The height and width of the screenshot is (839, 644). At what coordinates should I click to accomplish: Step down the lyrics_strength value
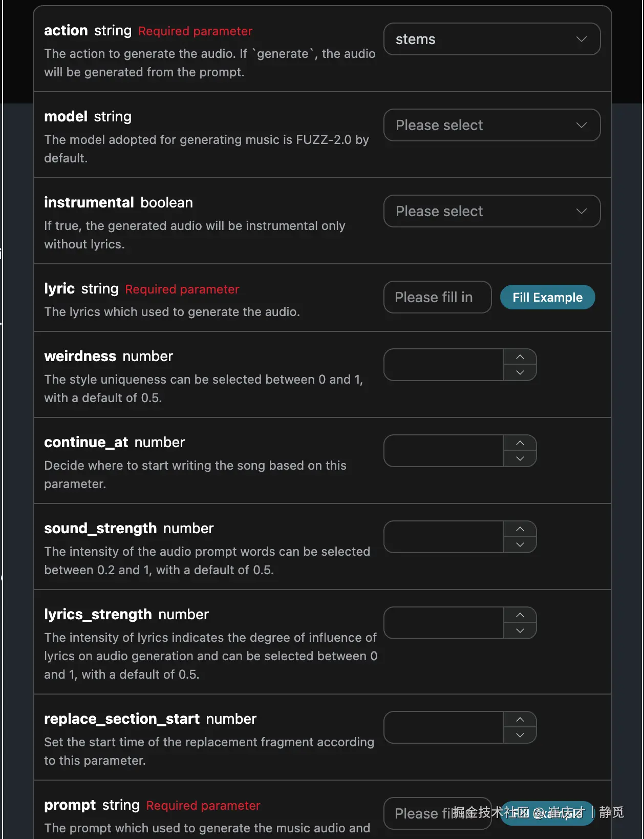520,631
